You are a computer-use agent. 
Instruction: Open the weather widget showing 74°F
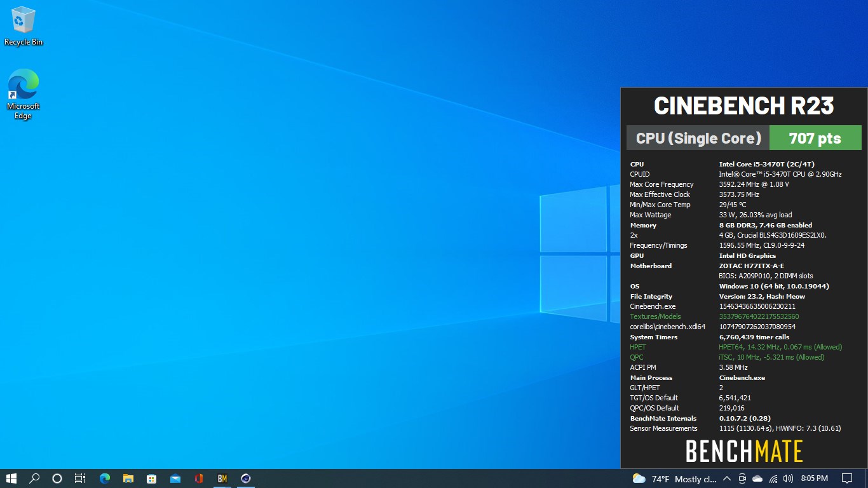(x=674, y=478)
